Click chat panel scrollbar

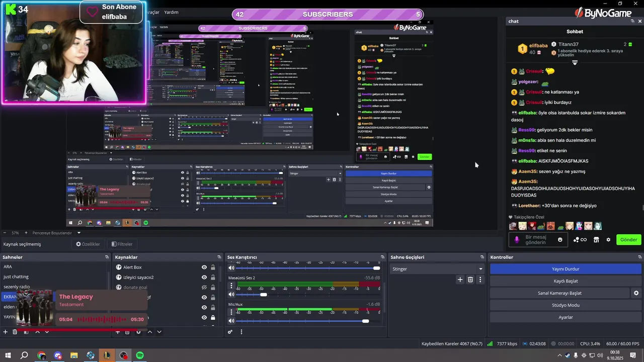[642, 208]
